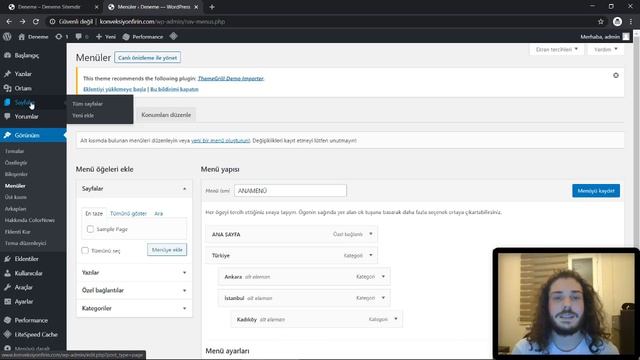The image size is (640, 360).
Task: Click the browser forward arrow
Action: [22, 22]
